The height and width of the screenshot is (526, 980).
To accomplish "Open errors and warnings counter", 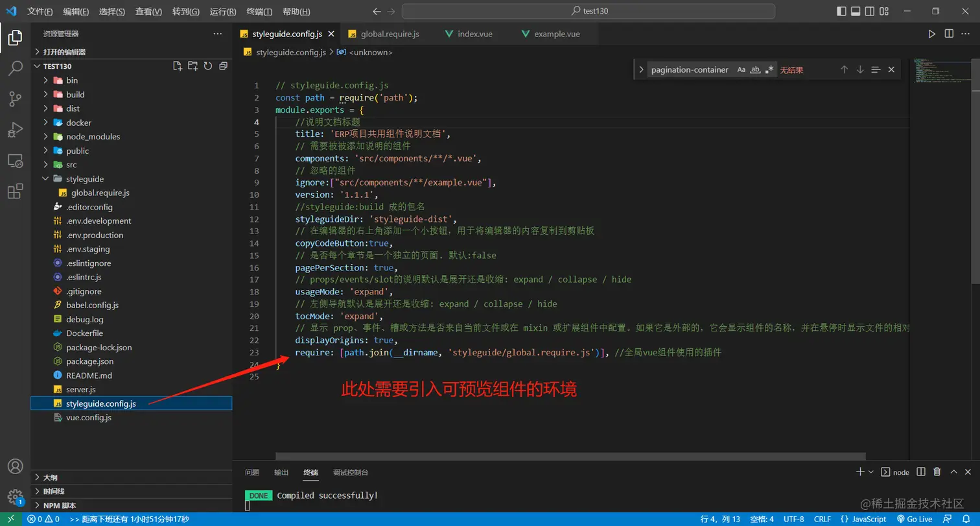I will pyautogui.click(x=43, y=519).
